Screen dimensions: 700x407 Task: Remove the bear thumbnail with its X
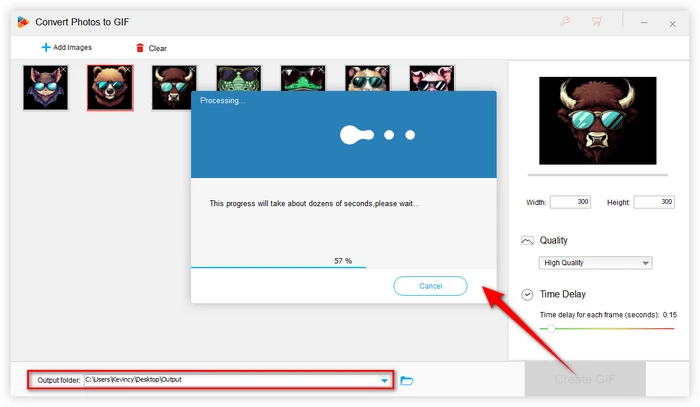[x=128, y=70]
